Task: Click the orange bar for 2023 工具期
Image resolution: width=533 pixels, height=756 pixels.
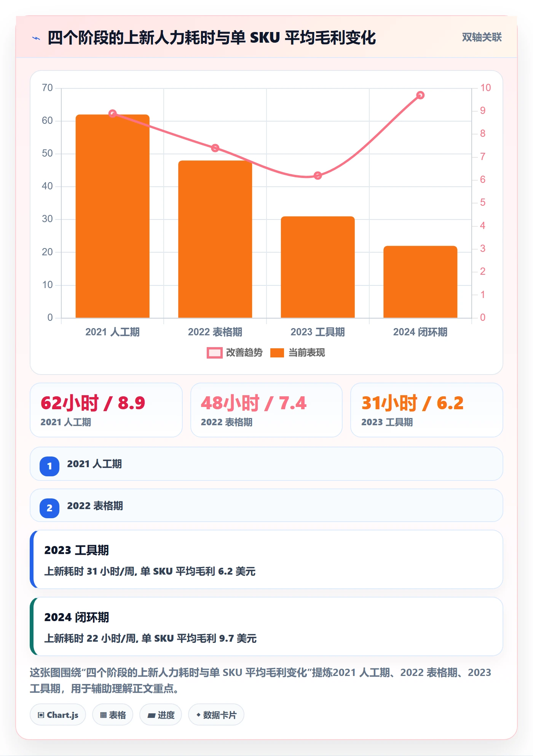Action: coord(318,267)
